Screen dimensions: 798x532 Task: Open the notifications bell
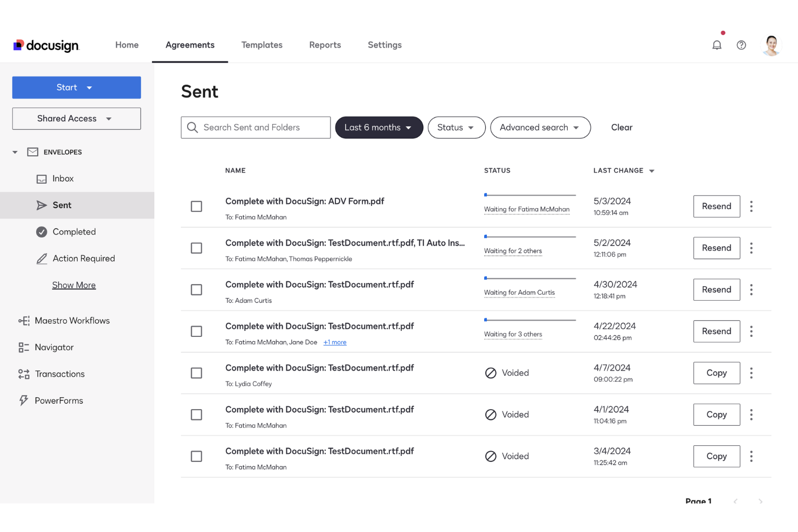(717, 45)
